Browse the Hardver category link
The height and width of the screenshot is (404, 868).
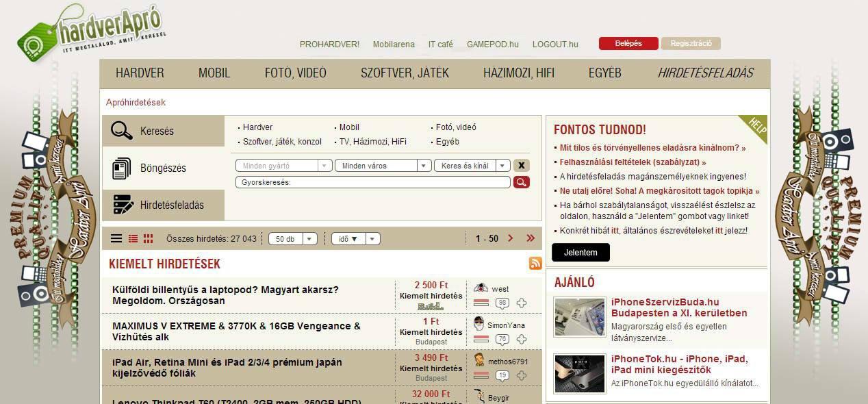(x=257, y=127)
